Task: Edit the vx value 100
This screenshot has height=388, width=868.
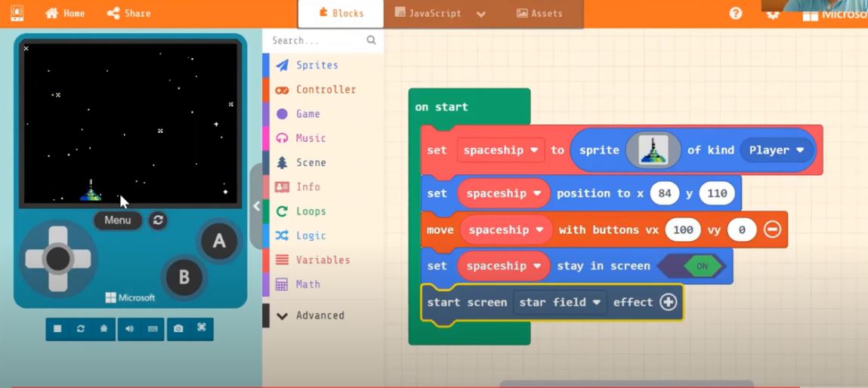Action: 683,229
